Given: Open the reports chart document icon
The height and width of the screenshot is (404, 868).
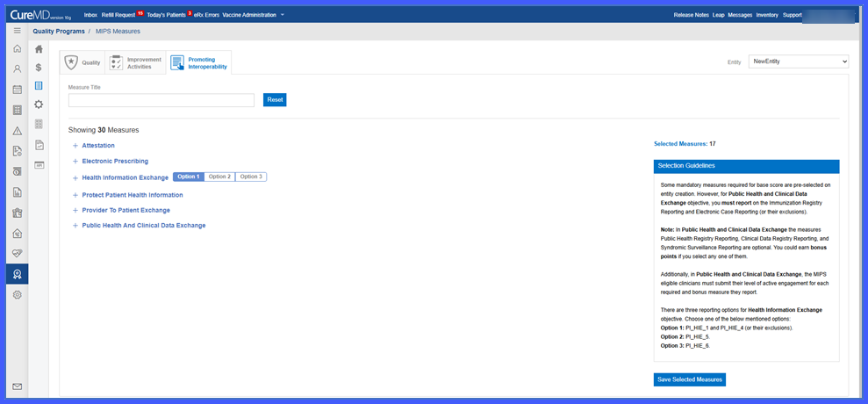Looking at the screenshot, I should (18, 192).
